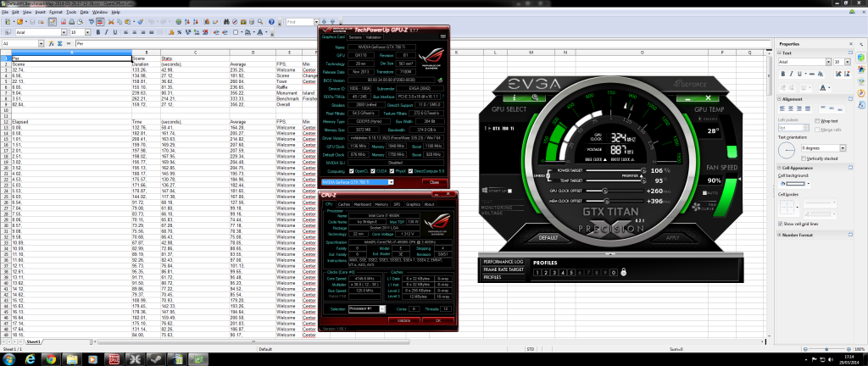The image size is (868, 366).
Task: Open font size dropdown in formatting toolbar
Action: pyautogui.click(x=87, y=32)
